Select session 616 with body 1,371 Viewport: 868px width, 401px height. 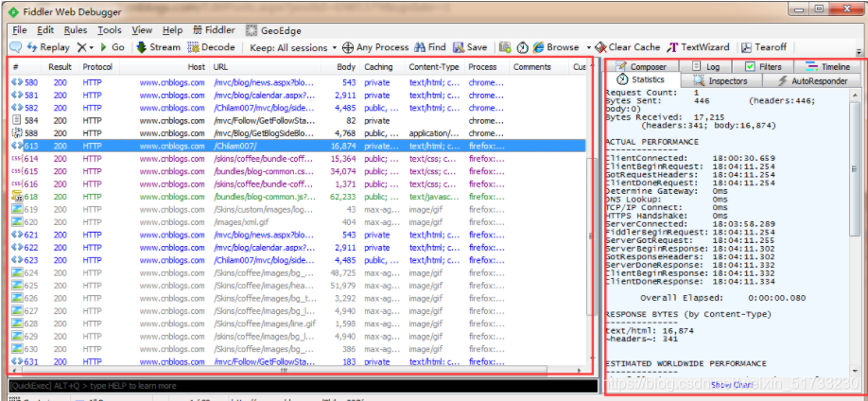[298, 183]
